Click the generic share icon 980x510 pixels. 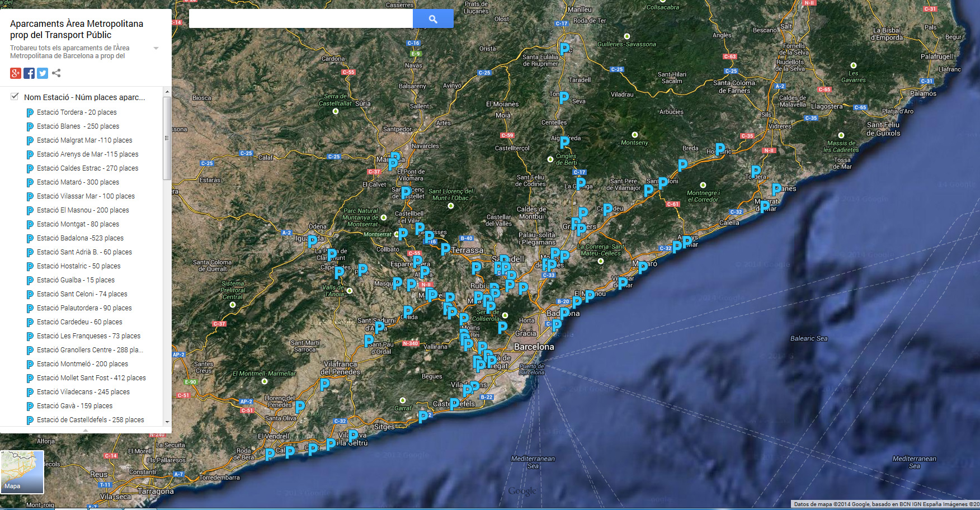[x=56, y=73]
